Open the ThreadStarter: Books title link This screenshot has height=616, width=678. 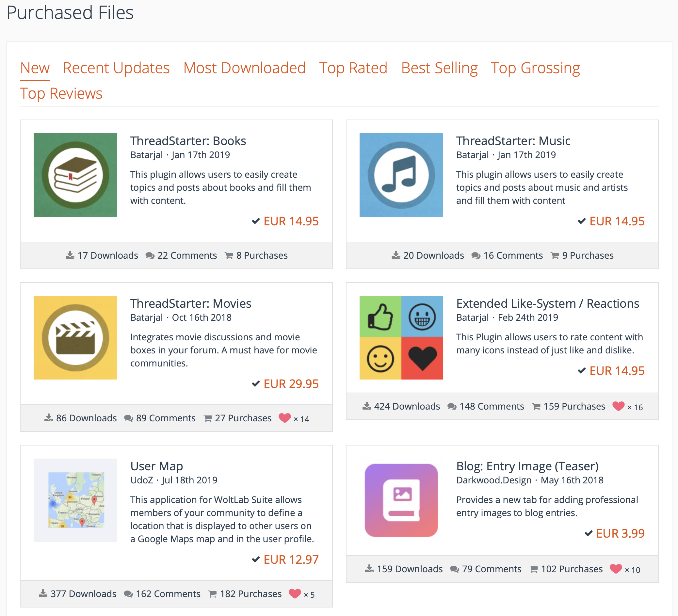pos(188,141)
